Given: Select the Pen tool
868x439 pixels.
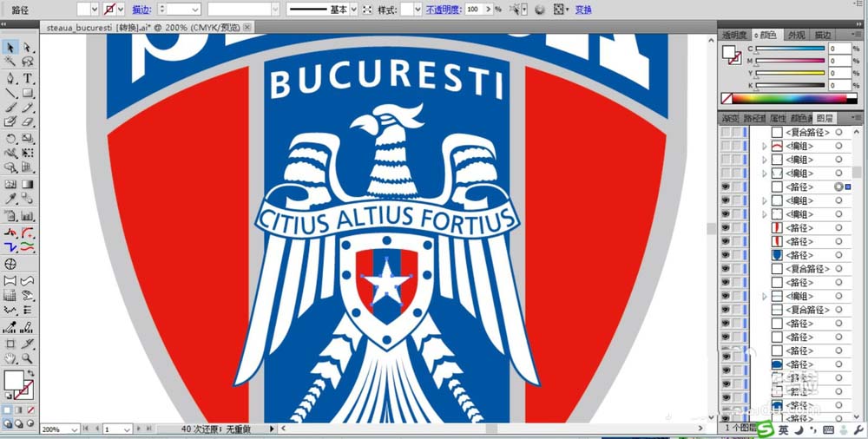Looking at the screenshot, I should pyautogui.click(x=10, y=78).
